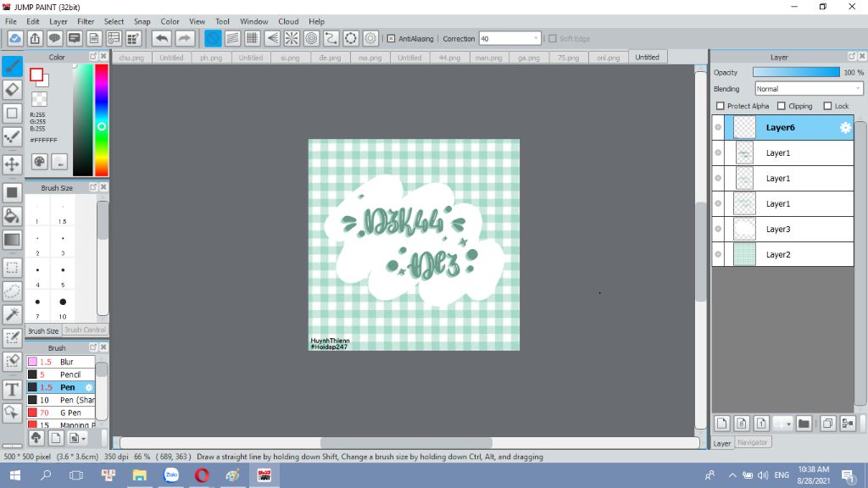Select the Bucket fill tool

click(12, 216)
